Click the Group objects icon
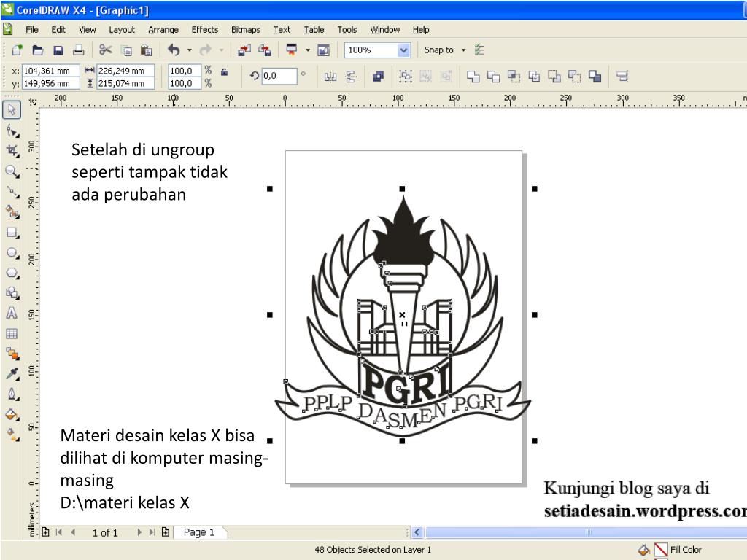Viewport: 747px width, 560px height. tap(406, 76)
